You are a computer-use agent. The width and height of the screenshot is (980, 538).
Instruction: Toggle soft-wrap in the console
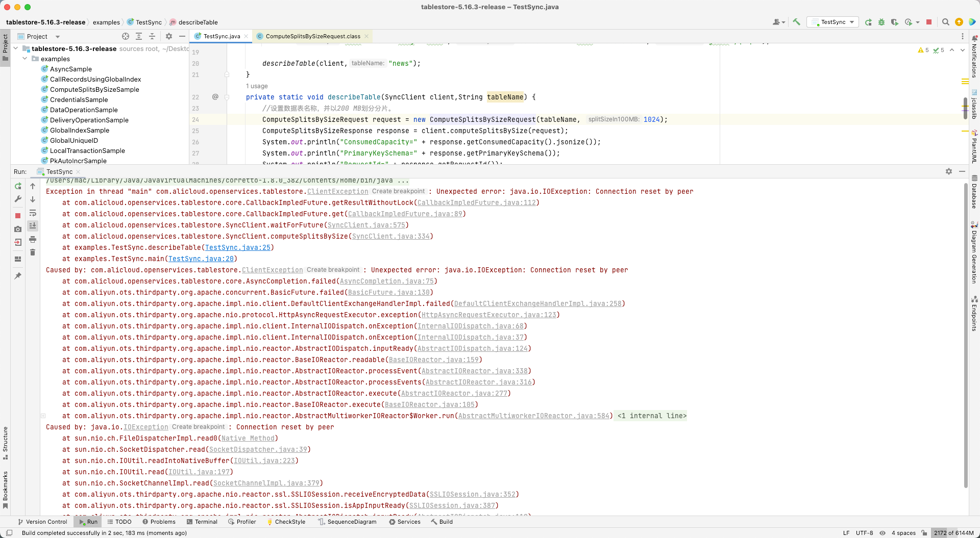pos(33,213)
